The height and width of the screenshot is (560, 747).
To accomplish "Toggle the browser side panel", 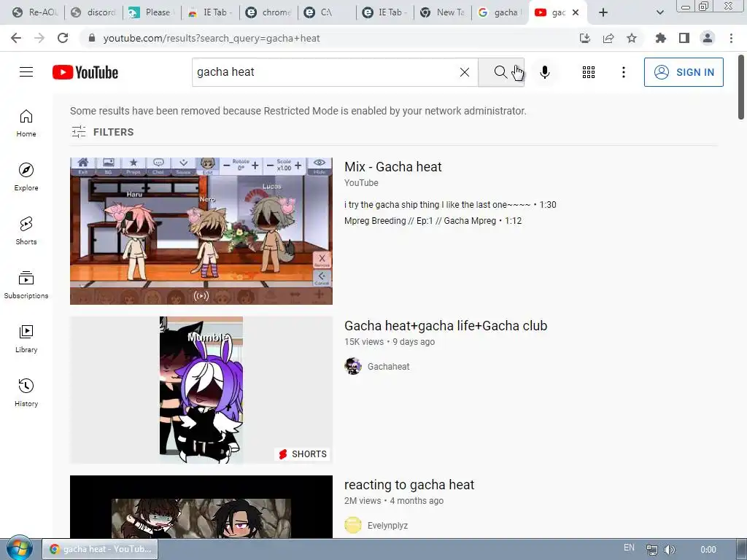I will [684, 38].
